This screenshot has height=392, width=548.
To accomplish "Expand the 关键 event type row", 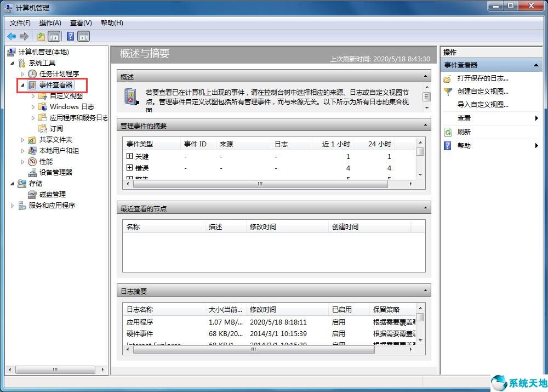I will (129, 156).
